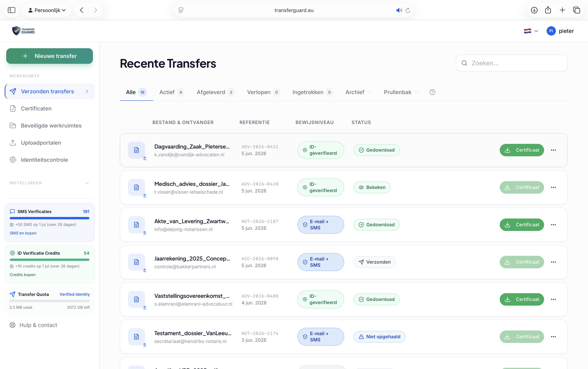Screen dimensions: 588x369
Task: Click the file icon for Akte_van_Levering
Action: point(136,225)
